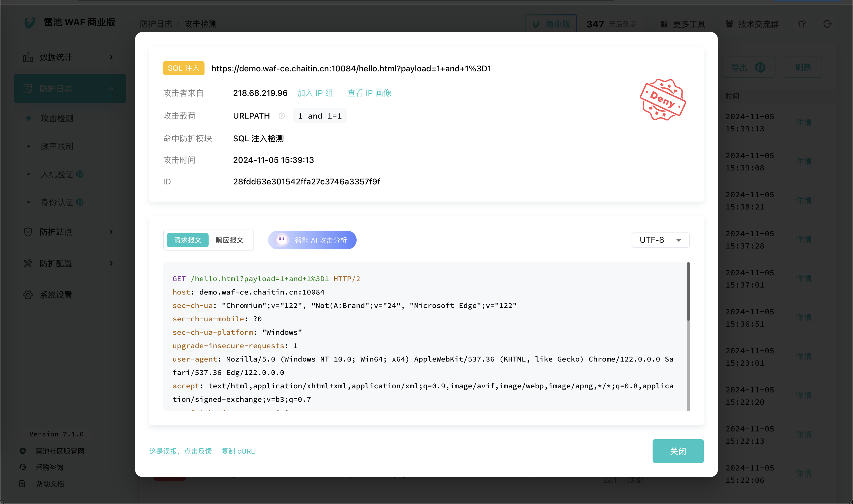Open the UTF-8 encoding dropdown
The image size is (853, 504).
pyautogui.click(x=660, y=240)
